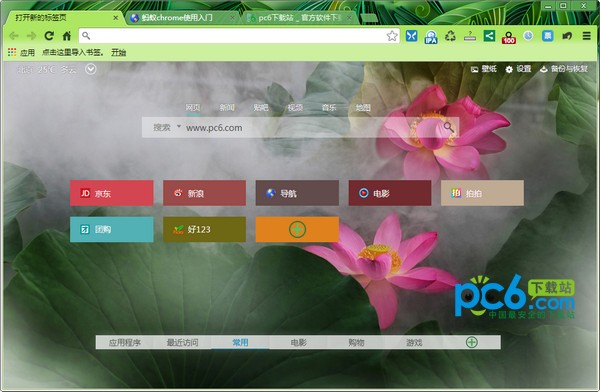Expand the weather dropdown chevron
This screenshot has height=392, width=600.
[x=91, y=69]
